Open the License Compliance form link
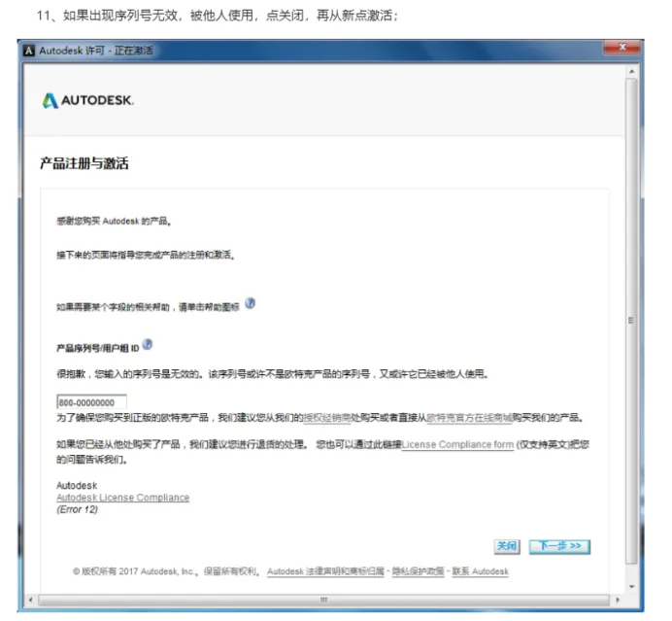This screenshot has height=621, width=672. [457, 445]
